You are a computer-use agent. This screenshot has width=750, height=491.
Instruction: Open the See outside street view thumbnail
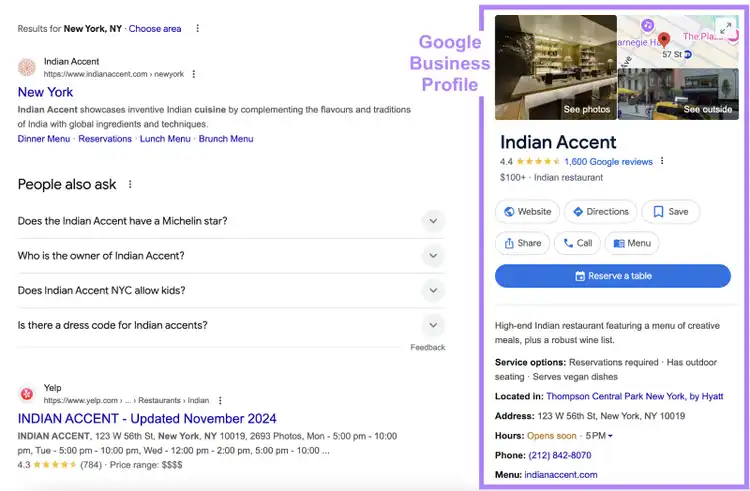(678, 94)
